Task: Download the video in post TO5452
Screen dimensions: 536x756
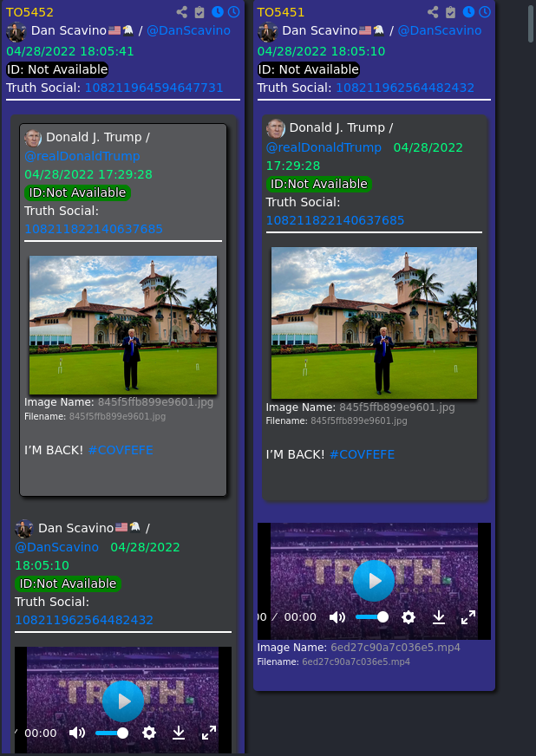Action: (179, 733)
